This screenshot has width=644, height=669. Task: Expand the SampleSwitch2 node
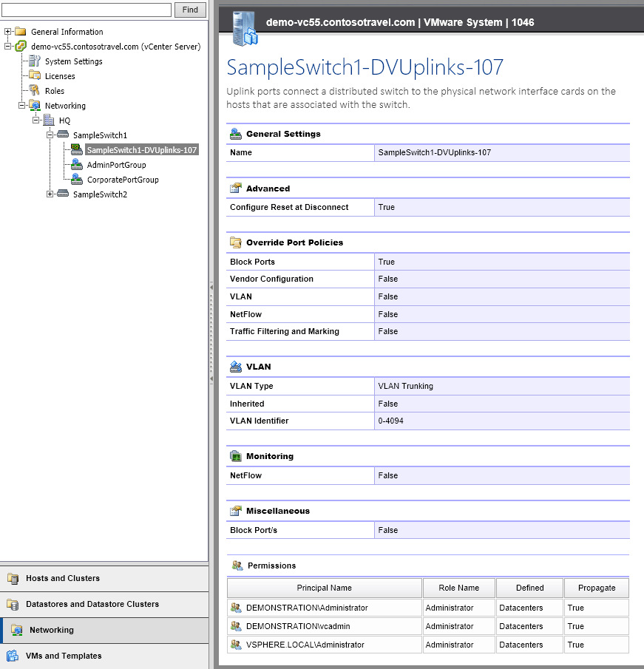(50, 194)
